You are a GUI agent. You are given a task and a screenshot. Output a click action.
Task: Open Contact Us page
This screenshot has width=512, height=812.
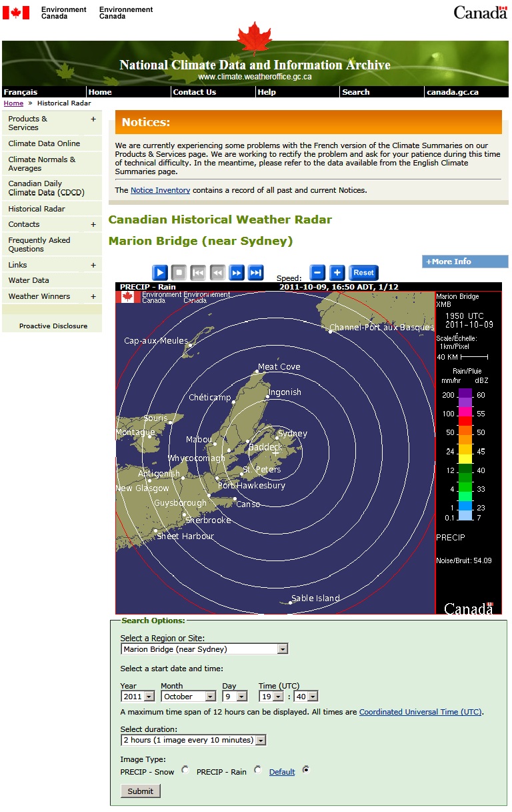tap(195, 92)
